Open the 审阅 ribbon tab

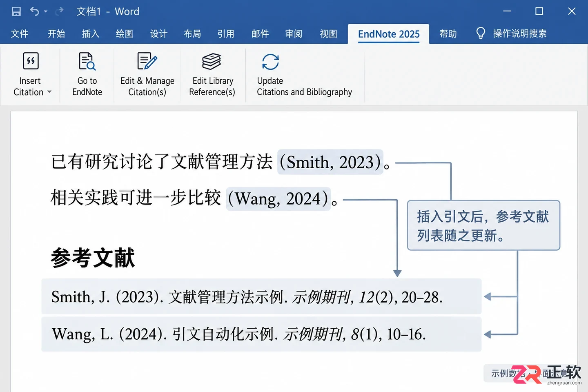(x=294, y=33)
